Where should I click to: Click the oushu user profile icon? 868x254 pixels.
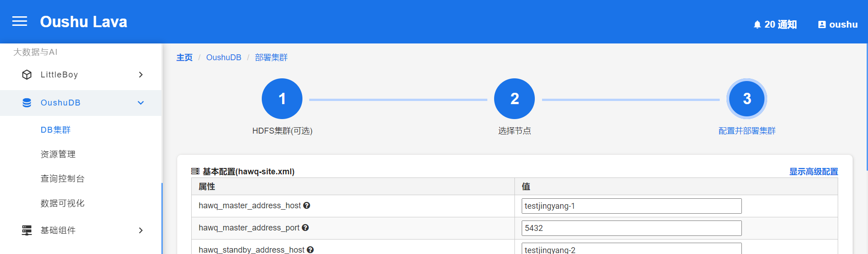(822, 25)
